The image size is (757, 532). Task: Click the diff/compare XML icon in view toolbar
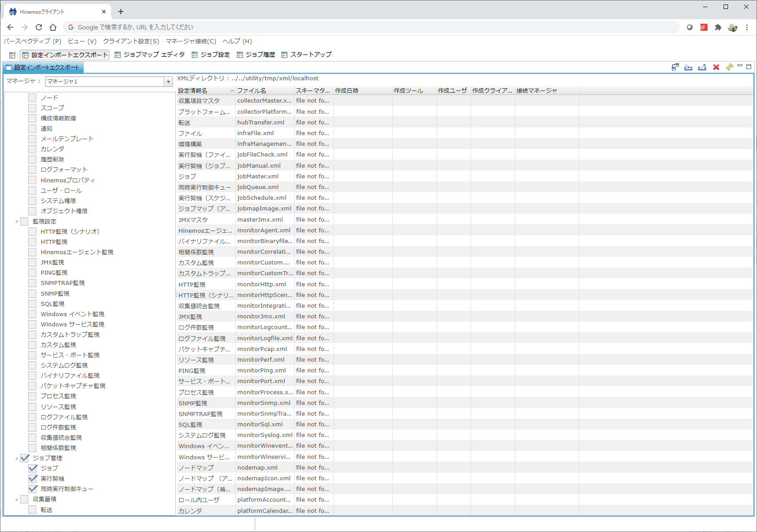click(675, 67)
